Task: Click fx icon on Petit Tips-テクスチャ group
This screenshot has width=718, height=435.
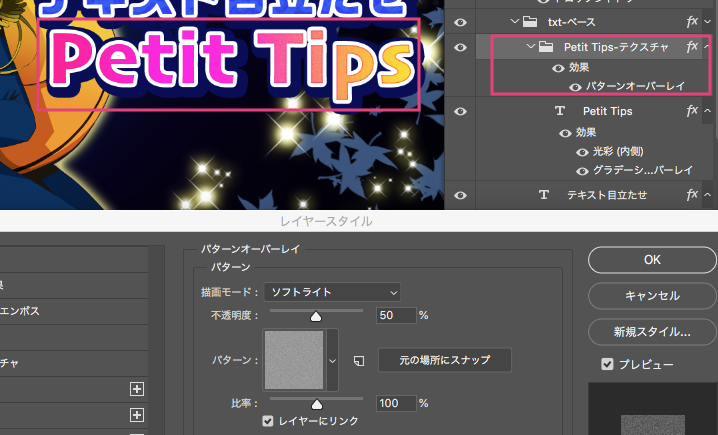Action: tap(692, 46)
